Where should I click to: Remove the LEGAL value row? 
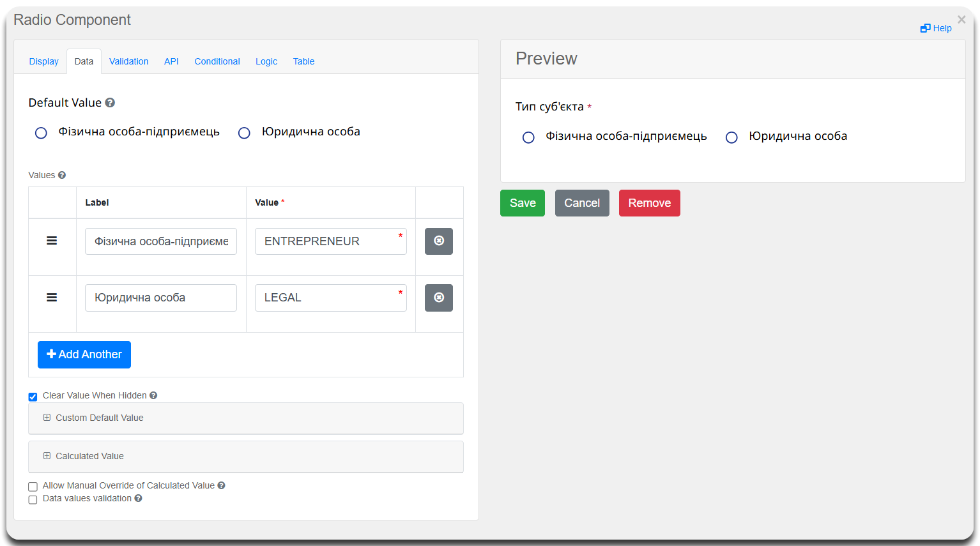(438, 298)
